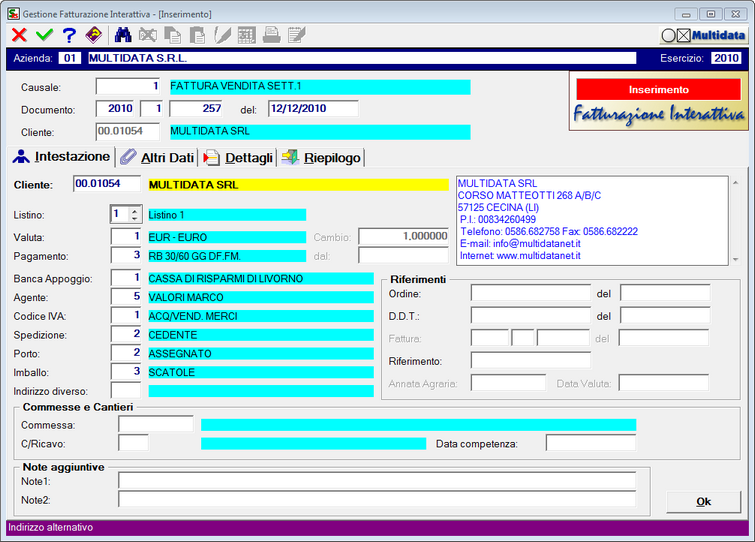The image size is (755, 542).
Task: Click the Spedizione code field
Action: click(x=126, y=334)
